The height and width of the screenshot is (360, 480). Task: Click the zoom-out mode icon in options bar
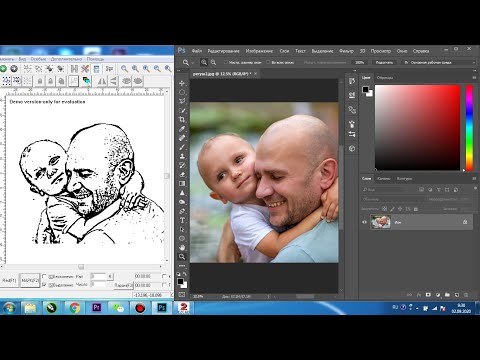point(213,62)
